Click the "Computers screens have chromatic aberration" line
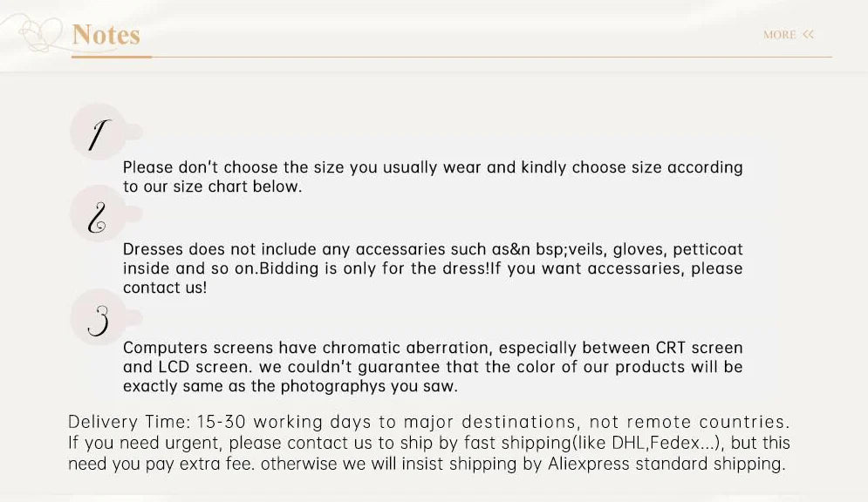The width and height of the screenshot is (868, 502). coord(433,348)
